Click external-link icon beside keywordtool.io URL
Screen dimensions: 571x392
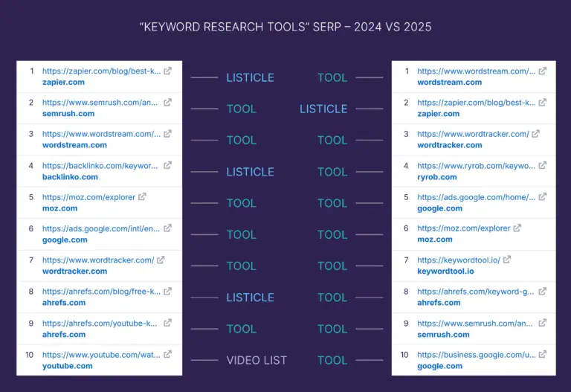pyautogui.click(x=507, y=260)
